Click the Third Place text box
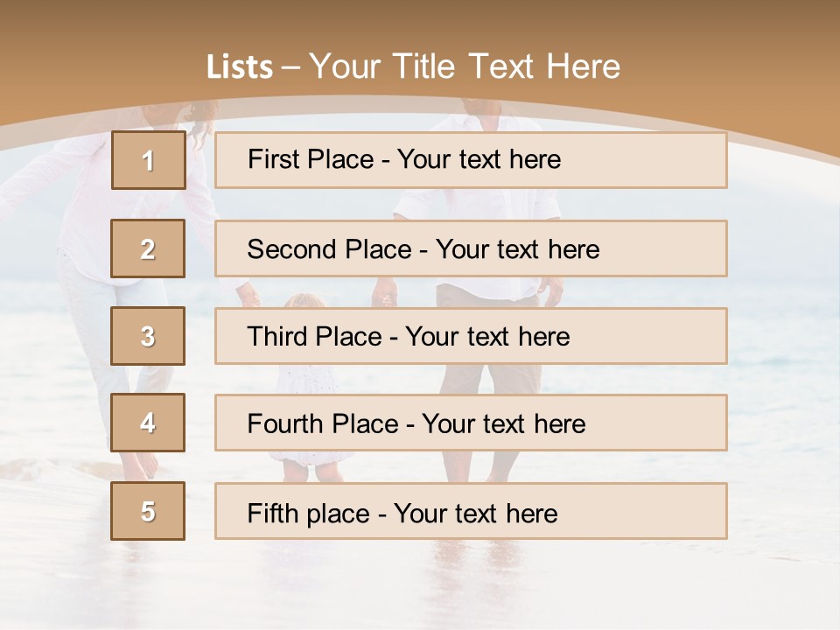840x630 pixels. [x=471, y=336]
